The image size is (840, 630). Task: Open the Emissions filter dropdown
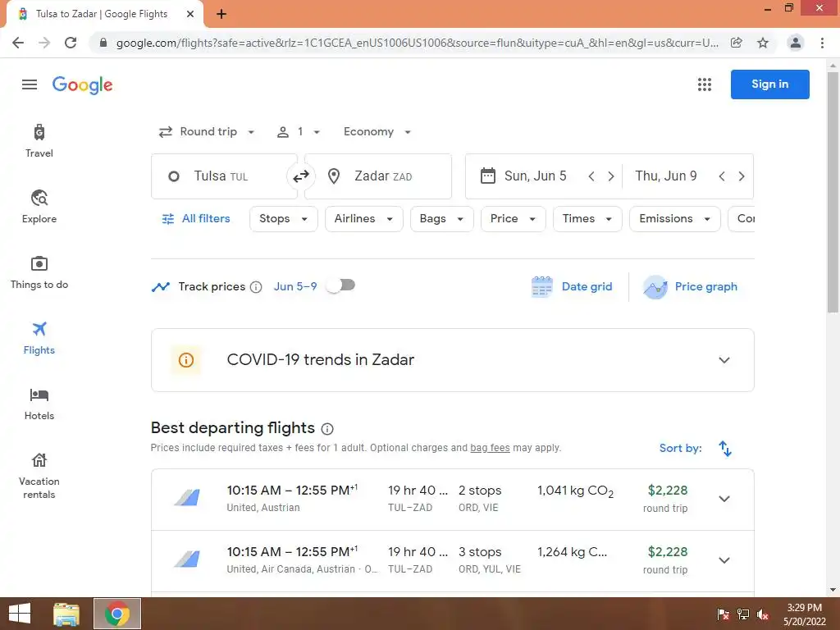[675, 218]
